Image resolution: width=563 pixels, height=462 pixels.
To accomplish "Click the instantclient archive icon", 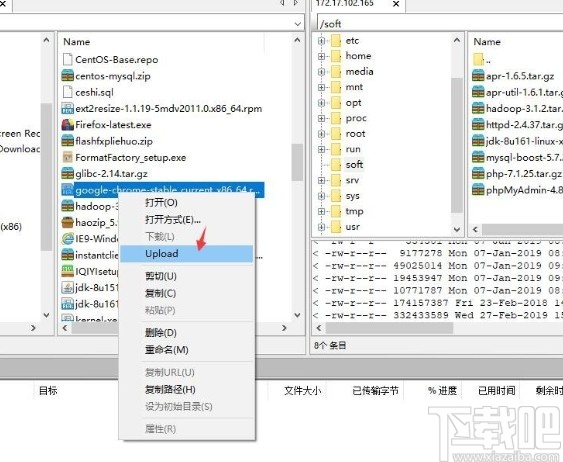I will 68,255.
